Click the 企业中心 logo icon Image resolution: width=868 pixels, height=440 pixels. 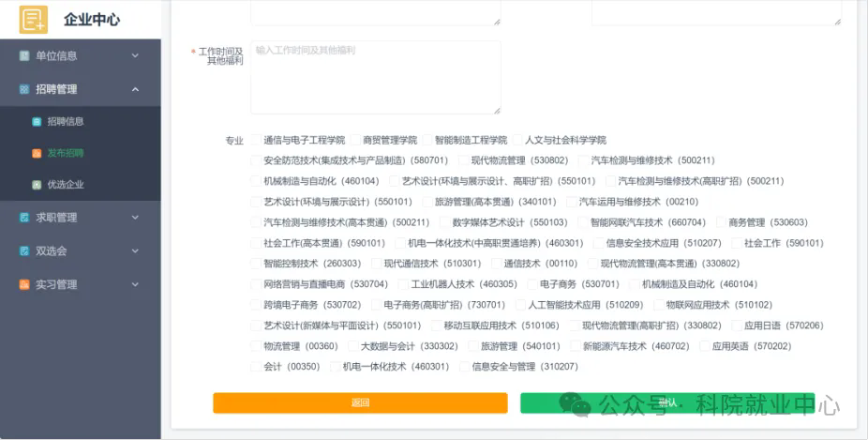[x=33, y=20]
